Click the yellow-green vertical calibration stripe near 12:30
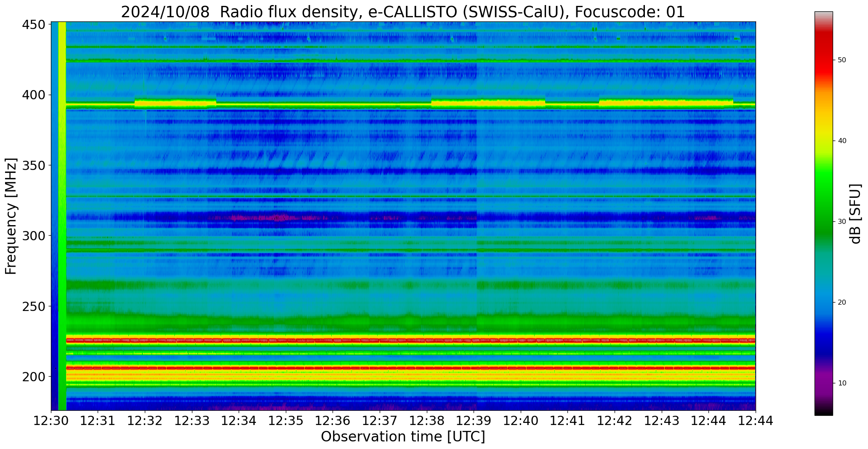 point(62,216)
